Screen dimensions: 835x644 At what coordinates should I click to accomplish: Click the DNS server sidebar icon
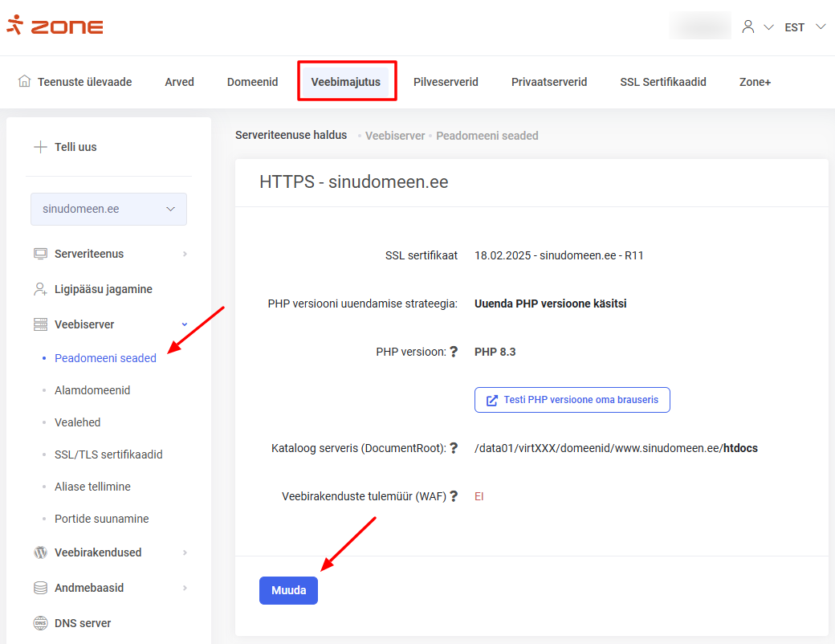(39, 623)
